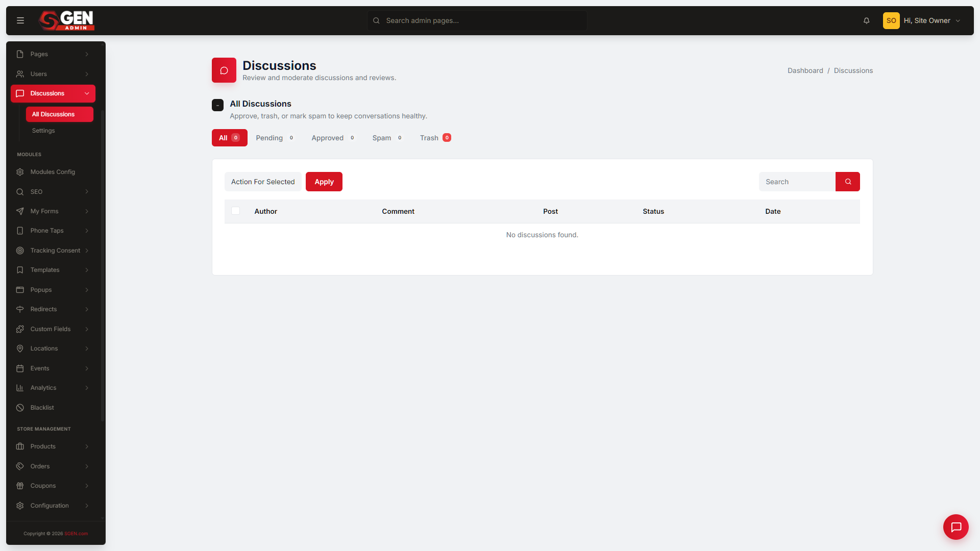Click the Custom Fields puzzle icon
Viewport: 980px width, 551px height.
click(20, 329)
